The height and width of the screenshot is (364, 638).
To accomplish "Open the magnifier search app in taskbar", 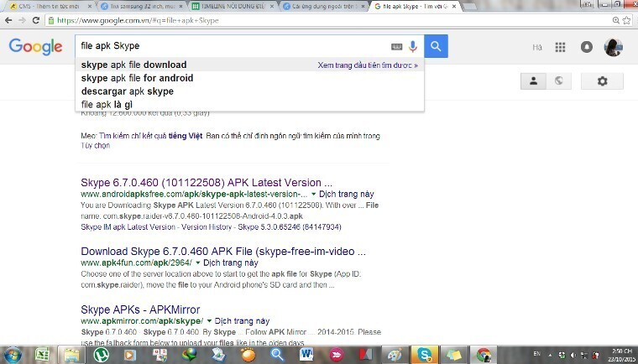I will pyautogui.click(x=277, y=355).
